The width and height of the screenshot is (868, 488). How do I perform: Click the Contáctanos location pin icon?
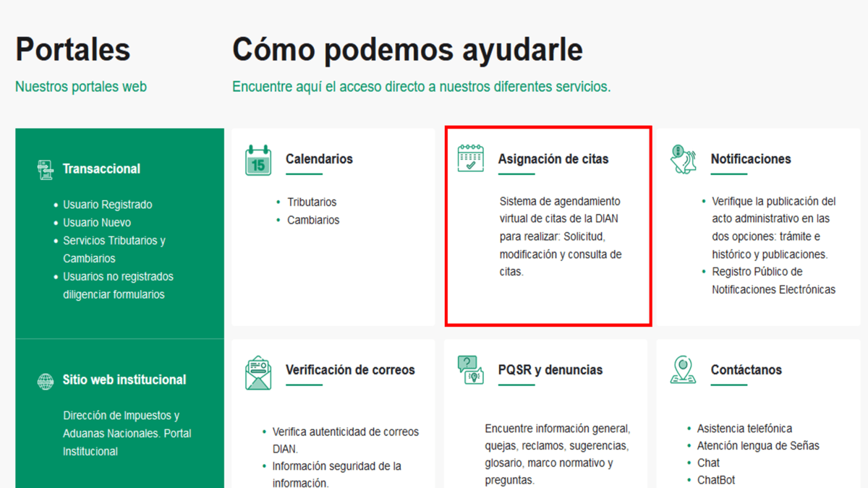click(x=684, y=369)
